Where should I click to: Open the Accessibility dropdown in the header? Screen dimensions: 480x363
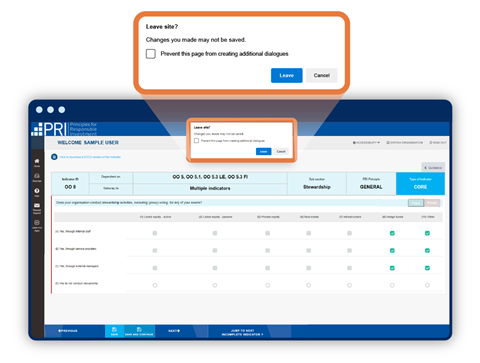point(366,143)
